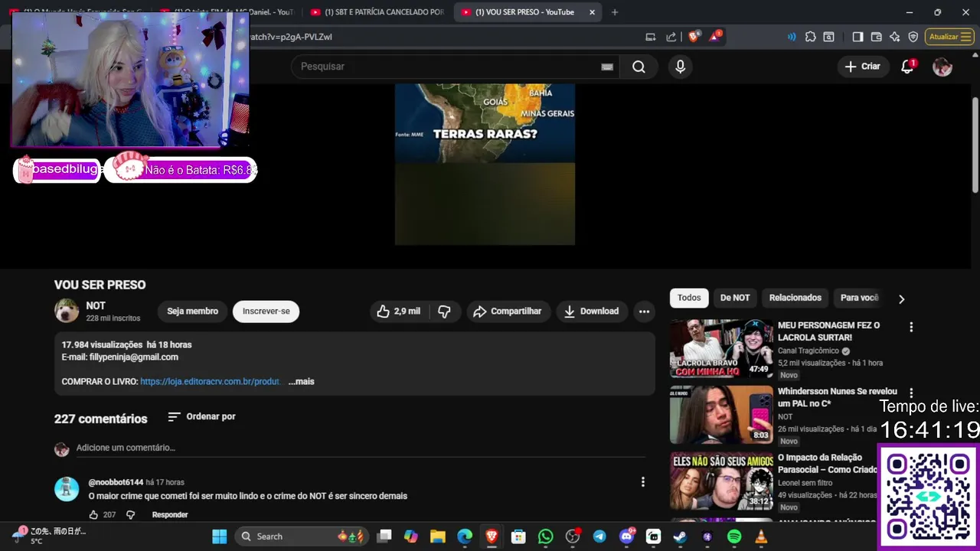980x551 pixels.
Task: Open Brave Wallet icon
Action: click(x=876, y=37)
